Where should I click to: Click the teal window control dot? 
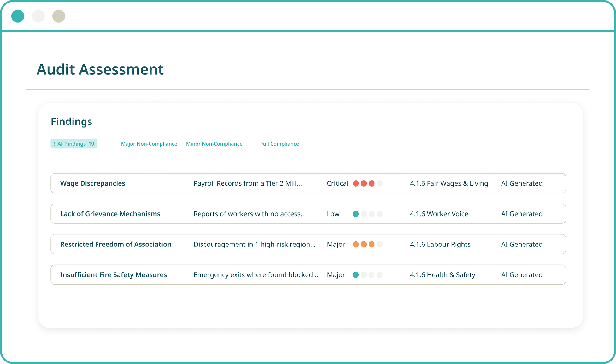point(18,16)
